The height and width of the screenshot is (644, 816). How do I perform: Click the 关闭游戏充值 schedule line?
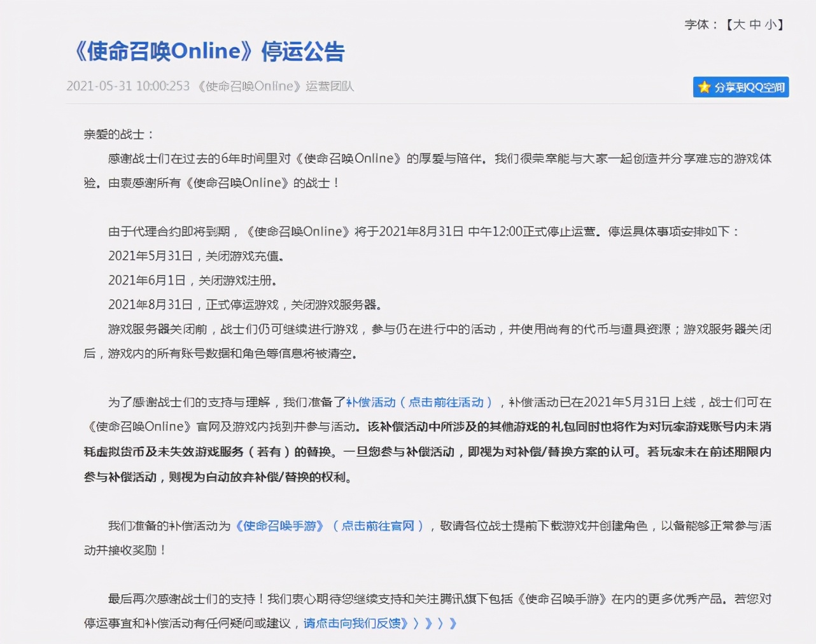[x=196, y=256]
